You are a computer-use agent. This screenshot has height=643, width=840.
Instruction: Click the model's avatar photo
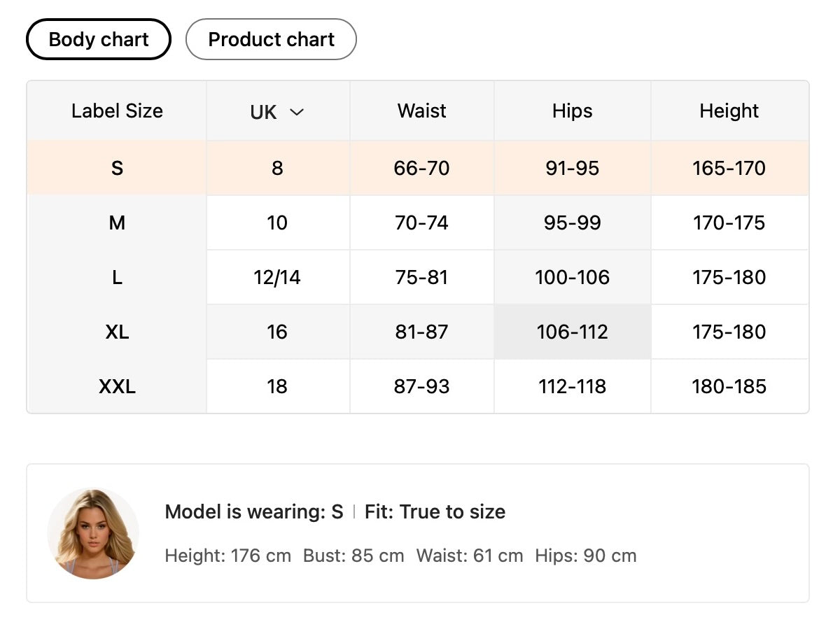pos(93,533)
